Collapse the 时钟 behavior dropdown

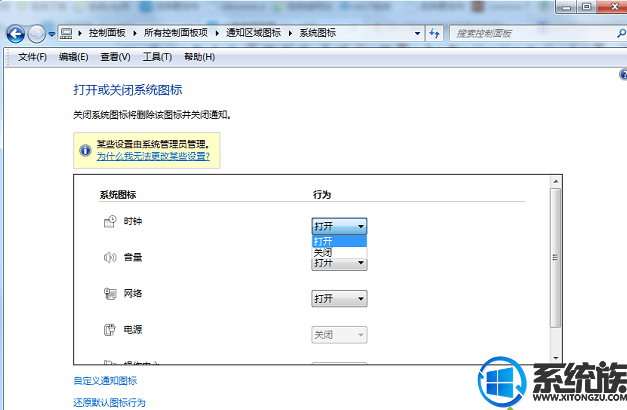339,226
